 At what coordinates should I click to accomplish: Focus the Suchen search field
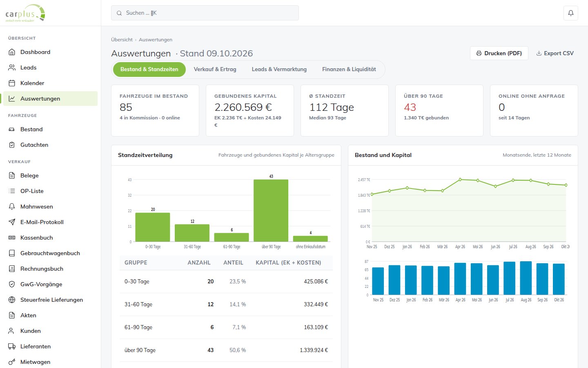pyautogui.click(x=205, y=13)
